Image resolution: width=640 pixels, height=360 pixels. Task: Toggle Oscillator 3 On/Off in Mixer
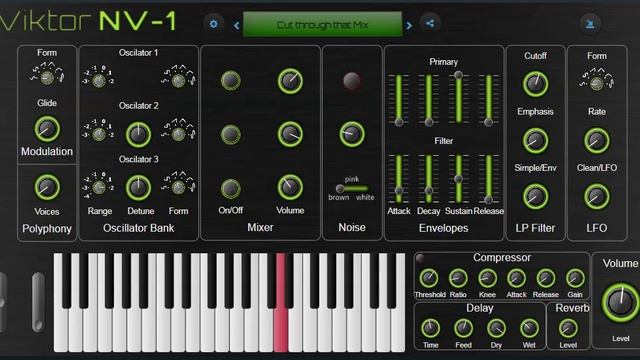pos(231,188)
